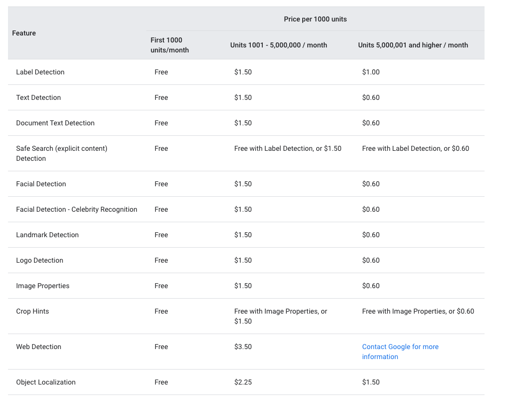
Task: Select the Crop Hints row name
Action: (32, 311)
